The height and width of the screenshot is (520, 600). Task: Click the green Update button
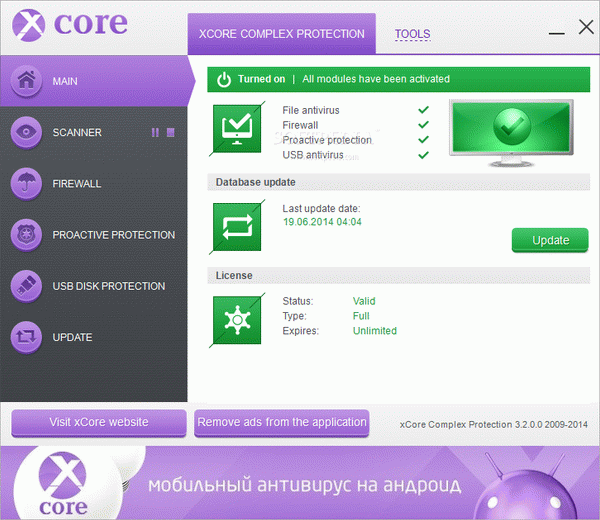[550, 240]
